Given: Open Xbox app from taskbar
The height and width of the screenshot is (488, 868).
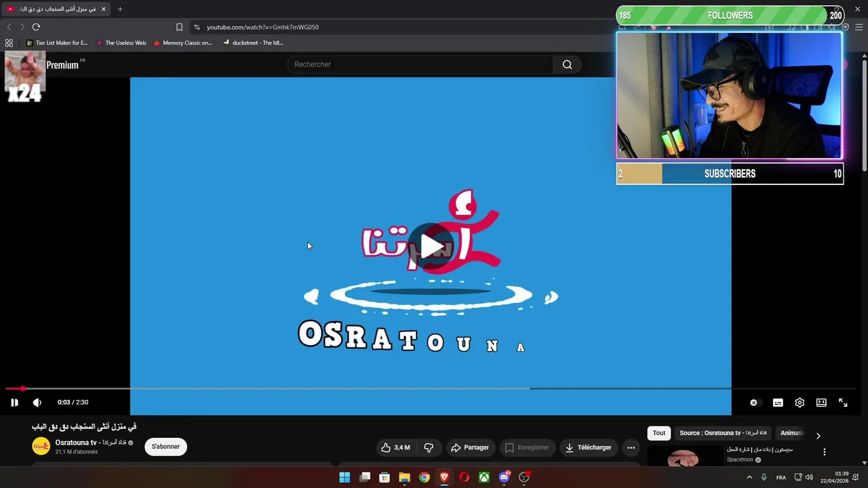Looking at the screenshot, I should (x=484, y=477).
